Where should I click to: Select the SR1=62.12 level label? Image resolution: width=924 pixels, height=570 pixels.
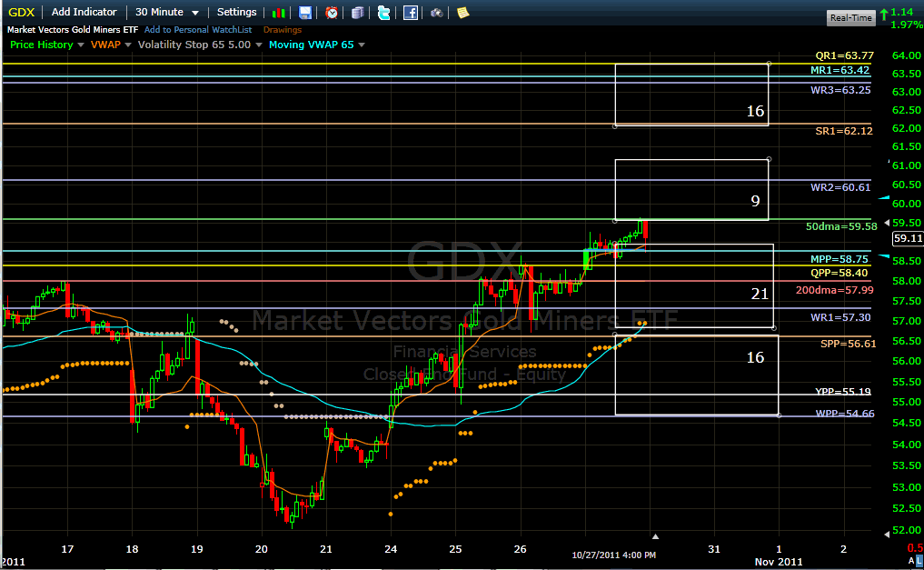(844, 131)
